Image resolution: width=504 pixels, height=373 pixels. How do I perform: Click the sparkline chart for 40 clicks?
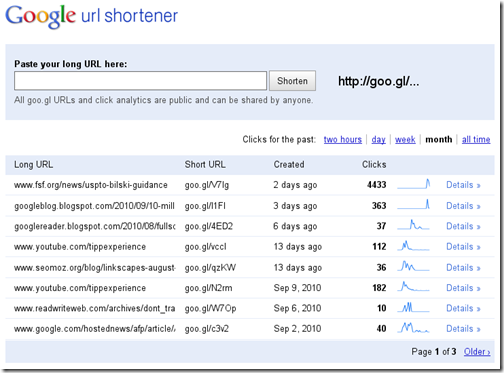point(413,328)
